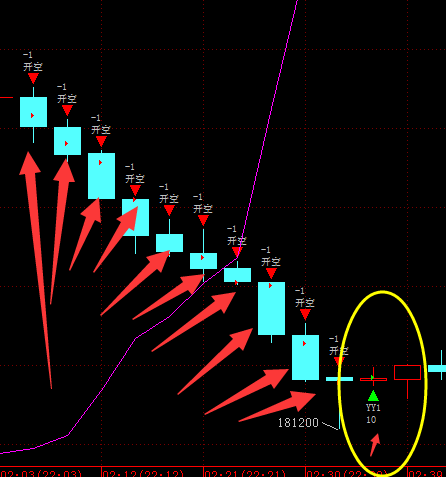The image size is (446, 477).
Task: Click the 181200 low-price label
Action: pos(298,423)
